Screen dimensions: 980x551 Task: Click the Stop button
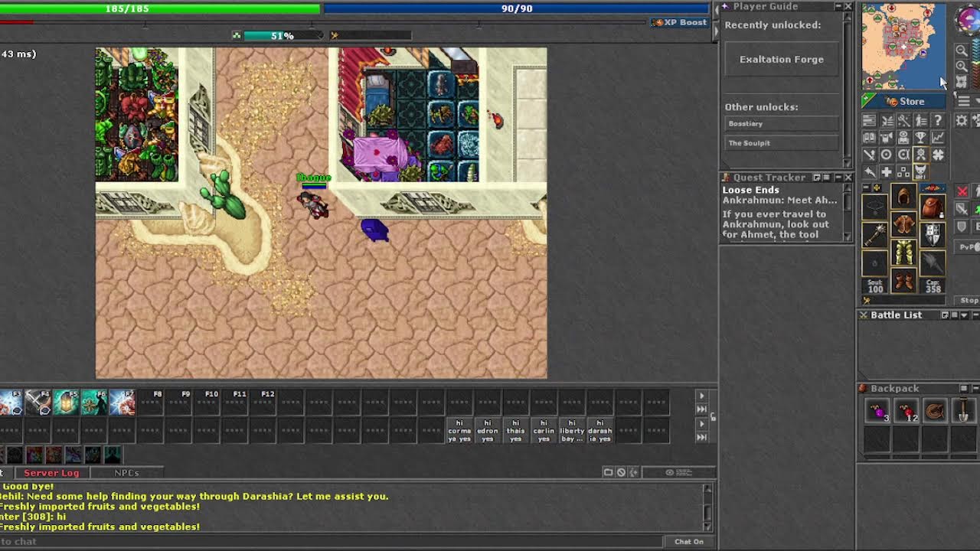969,301
